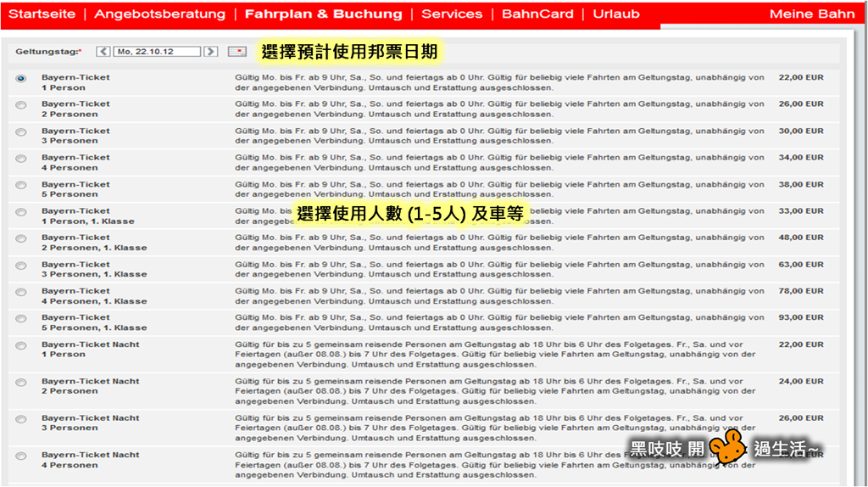Screen dimensions: 868x487
Task: Click the 33,00 EUR price
Action: (801, 211)
